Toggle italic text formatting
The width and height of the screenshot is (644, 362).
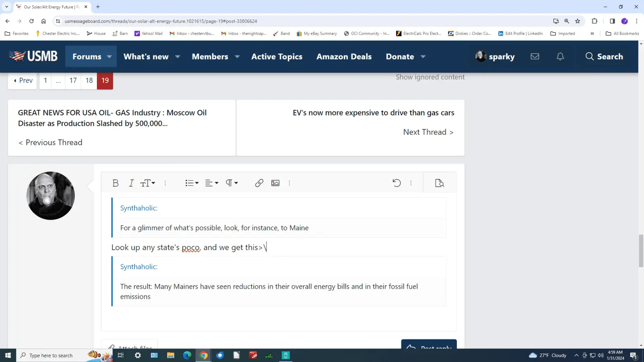click(131, 183)
